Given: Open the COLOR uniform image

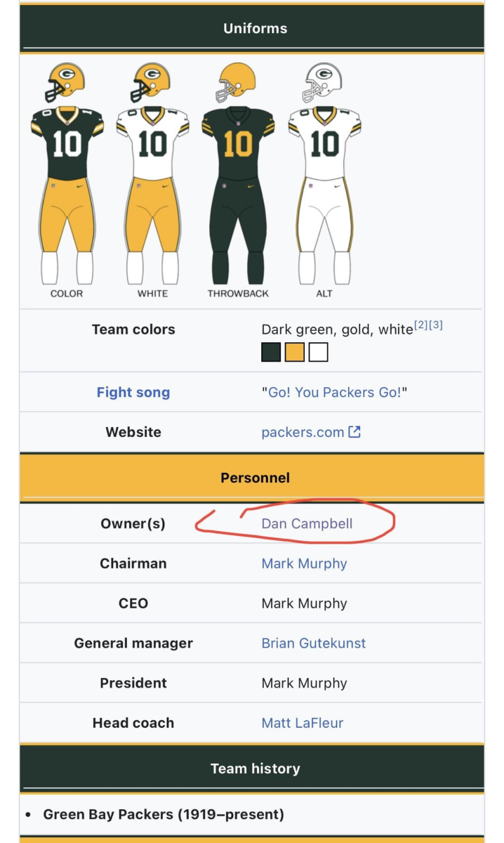Looking at the screenshot, I should pyautogui.click(x=67, y=174).
